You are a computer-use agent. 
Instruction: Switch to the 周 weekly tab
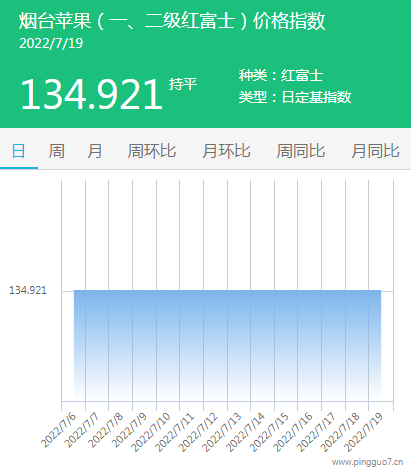(56, 151)
